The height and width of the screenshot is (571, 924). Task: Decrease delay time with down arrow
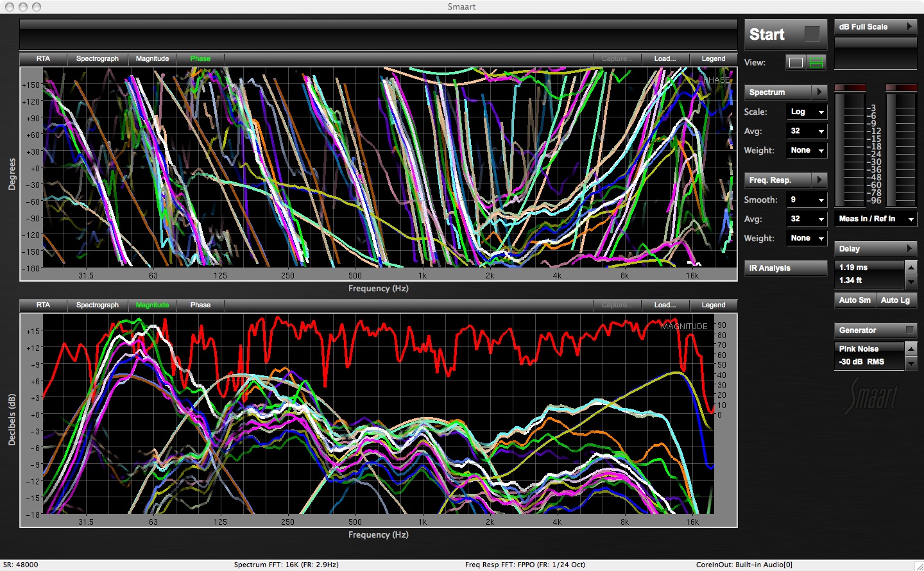(x=911, y=281)
